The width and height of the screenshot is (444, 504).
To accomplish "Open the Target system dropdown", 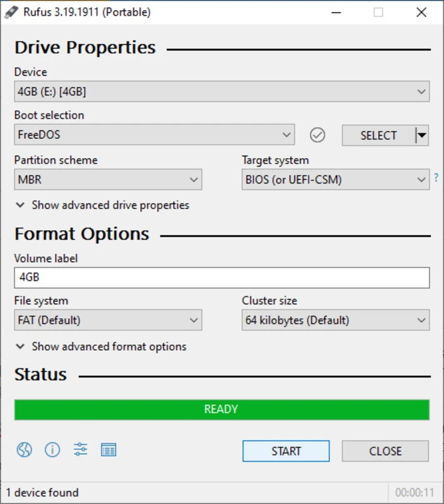I will (336, 180).
